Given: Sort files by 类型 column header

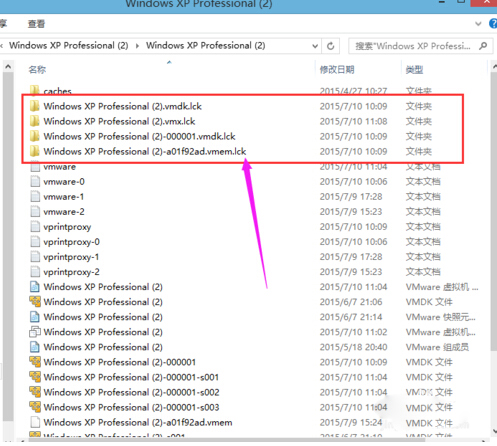Looking at the screenshot, I should [414, 70].
